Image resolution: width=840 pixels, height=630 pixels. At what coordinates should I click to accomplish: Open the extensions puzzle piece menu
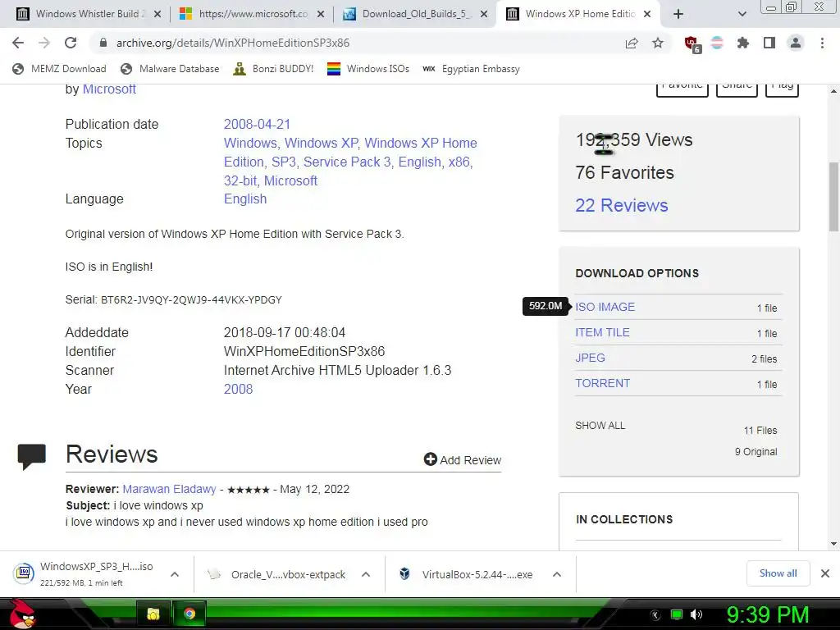pos(742,43)
